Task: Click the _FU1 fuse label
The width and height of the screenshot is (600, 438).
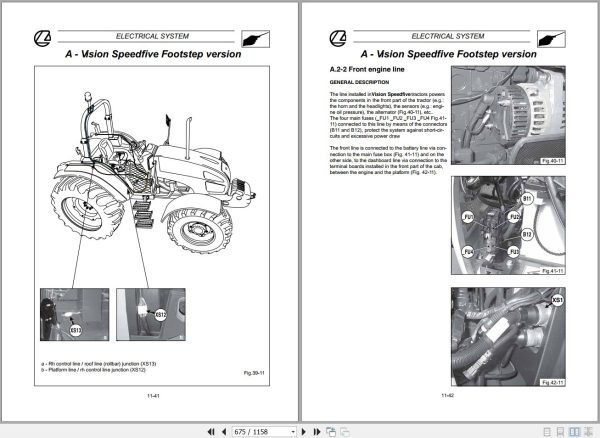Action: [x=468, y=217]
